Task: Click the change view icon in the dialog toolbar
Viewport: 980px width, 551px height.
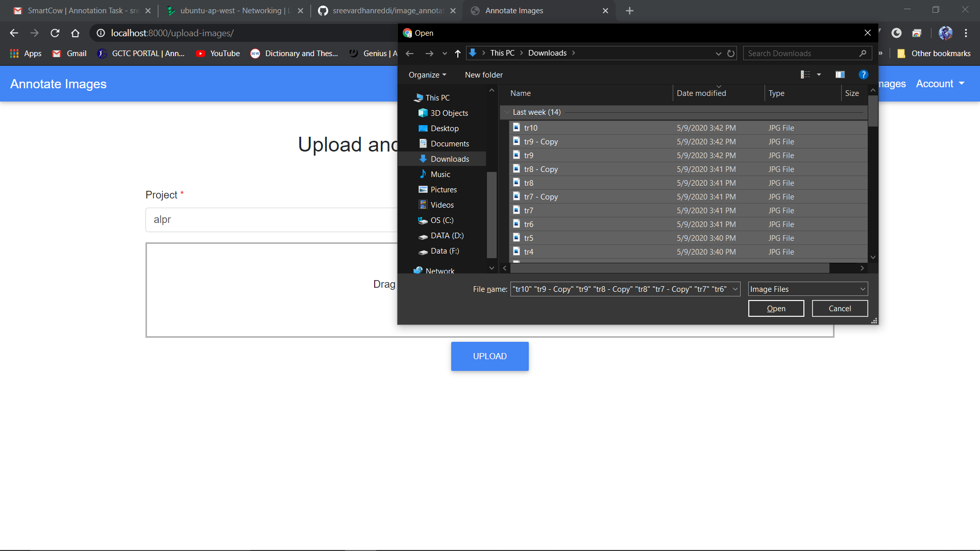Action: tap(805, 74)
